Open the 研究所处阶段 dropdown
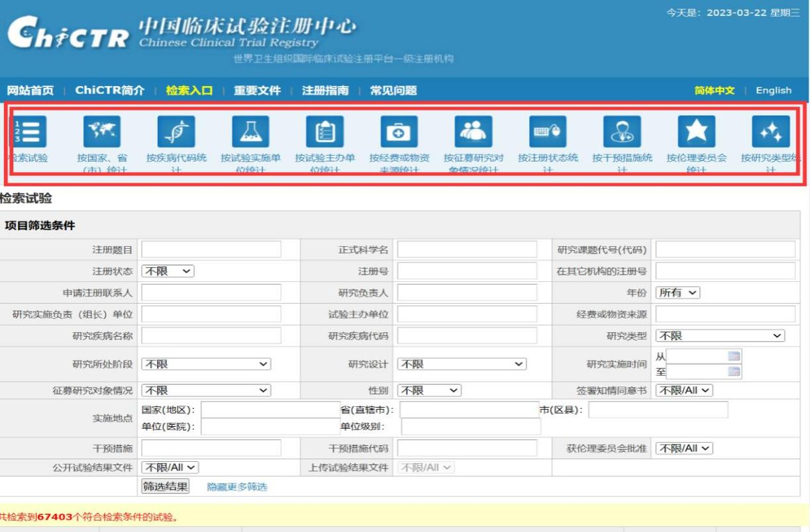Screen dimensions: 810x532 (x=206, y=364)
